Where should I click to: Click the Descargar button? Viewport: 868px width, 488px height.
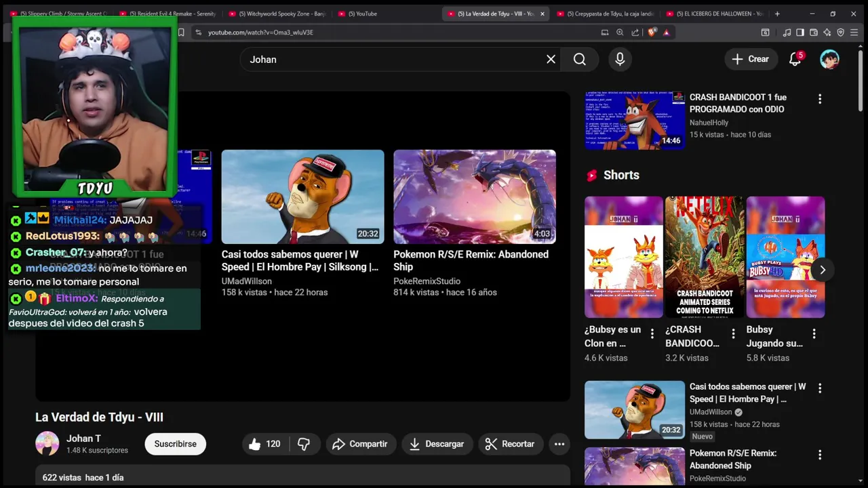pos(437,444)
